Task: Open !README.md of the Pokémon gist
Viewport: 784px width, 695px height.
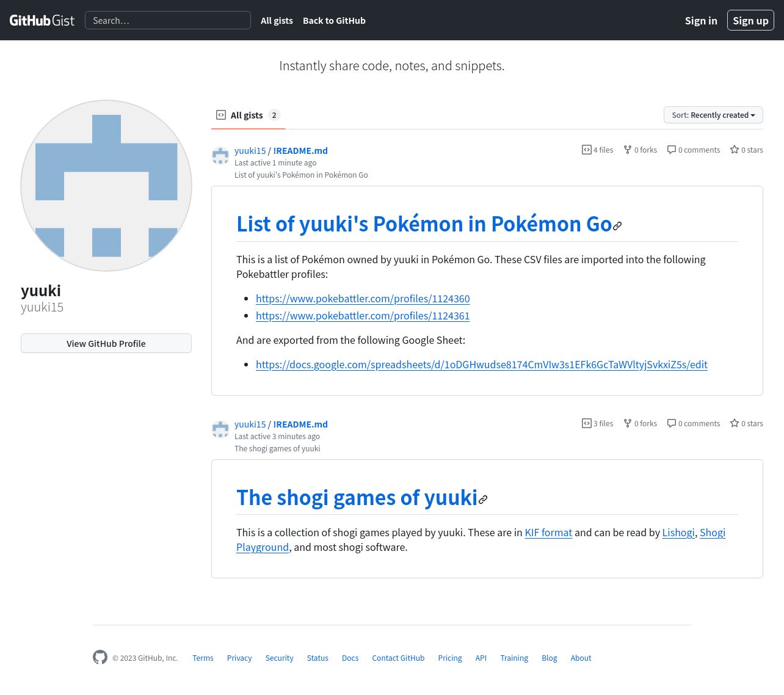Action: [300, 150]
